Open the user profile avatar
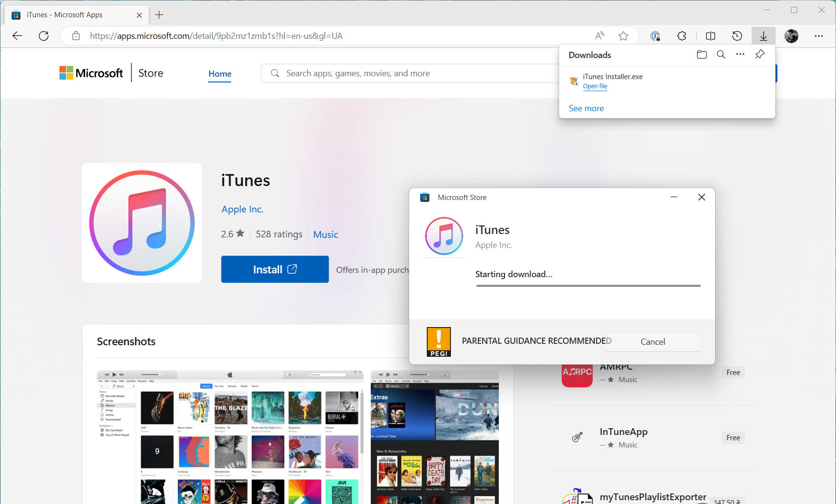The width and height of the screenshot is (836, 504). coord(791,36)
